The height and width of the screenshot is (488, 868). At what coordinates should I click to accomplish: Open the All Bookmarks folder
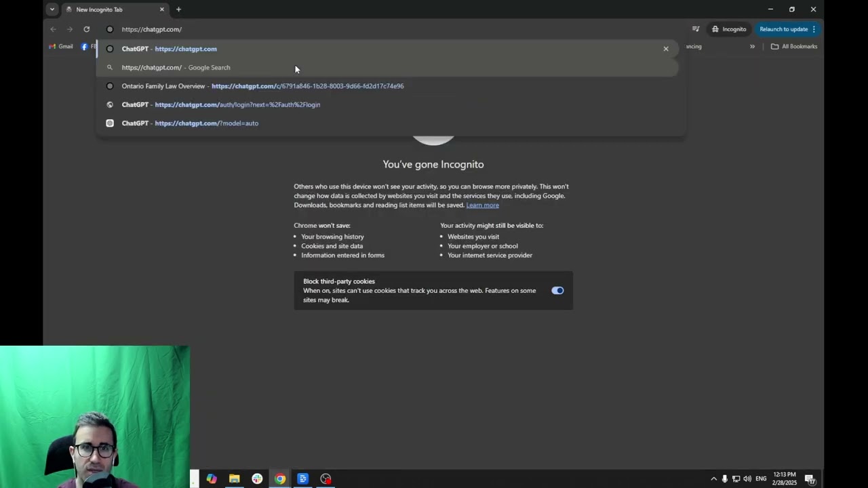click(x=794, y=47)
